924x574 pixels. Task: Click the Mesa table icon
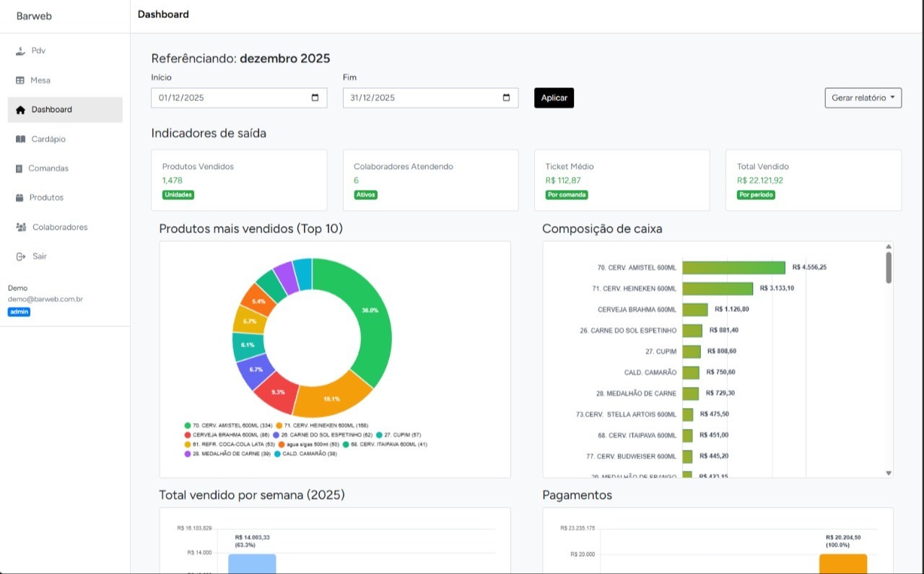(x=20, y=80)
